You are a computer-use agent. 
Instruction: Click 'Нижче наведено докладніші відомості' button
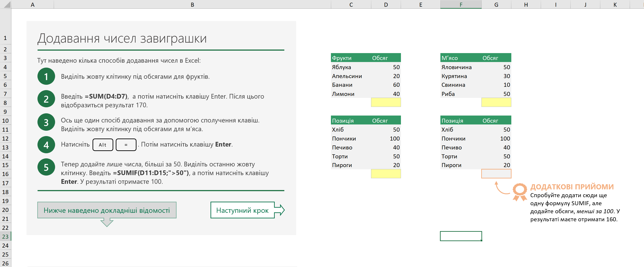tap(107, 210)
